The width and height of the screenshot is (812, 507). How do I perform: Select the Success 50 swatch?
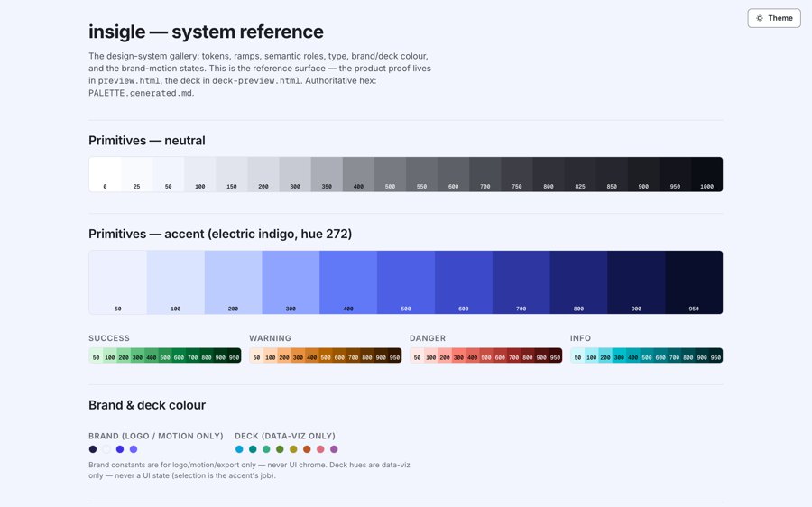[96, 355]
